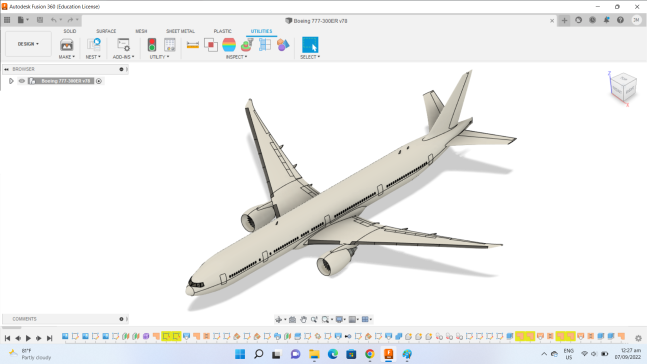
Task: Open the Help question mark menu
Action: pyautogui.click(x=620, y=20)
